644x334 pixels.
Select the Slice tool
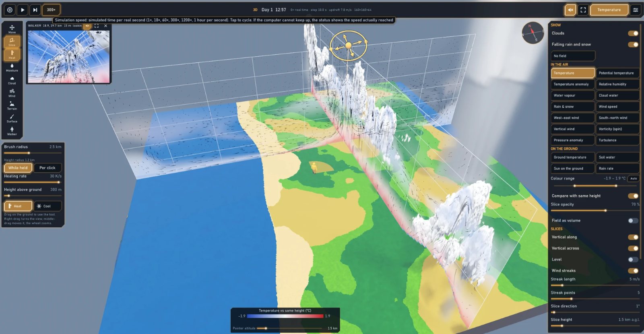pyautogui.click(x=12, y=42)
